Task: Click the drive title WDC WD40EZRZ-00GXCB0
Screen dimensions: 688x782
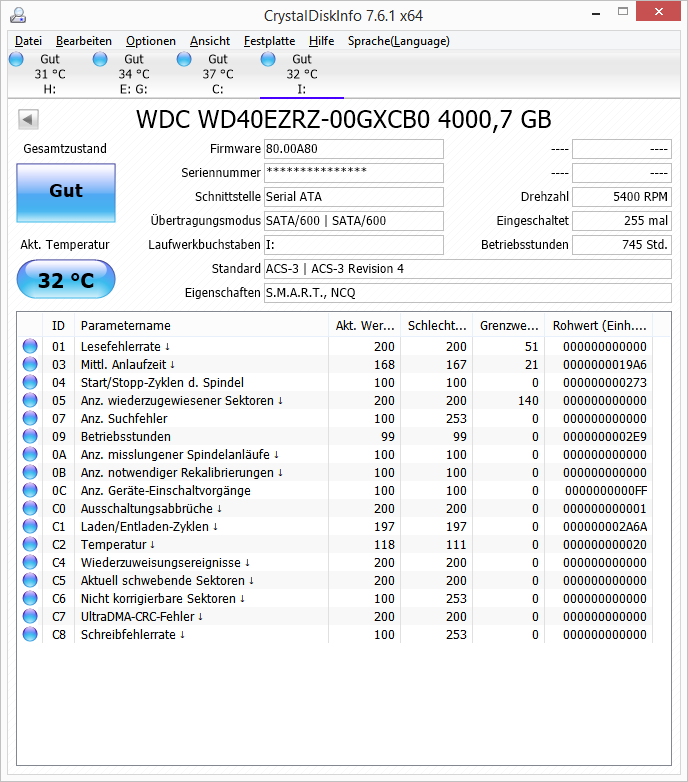Action: pyautogui.click(x=283, y=120)
